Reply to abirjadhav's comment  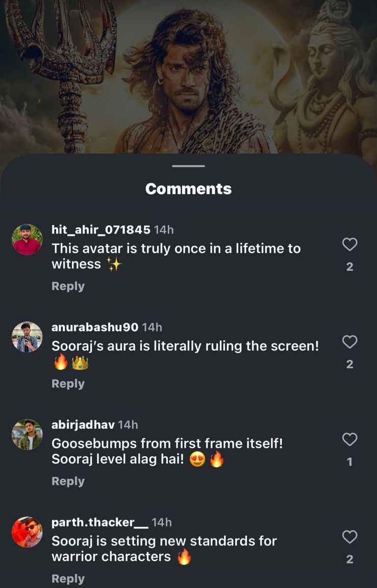point(68,482)
